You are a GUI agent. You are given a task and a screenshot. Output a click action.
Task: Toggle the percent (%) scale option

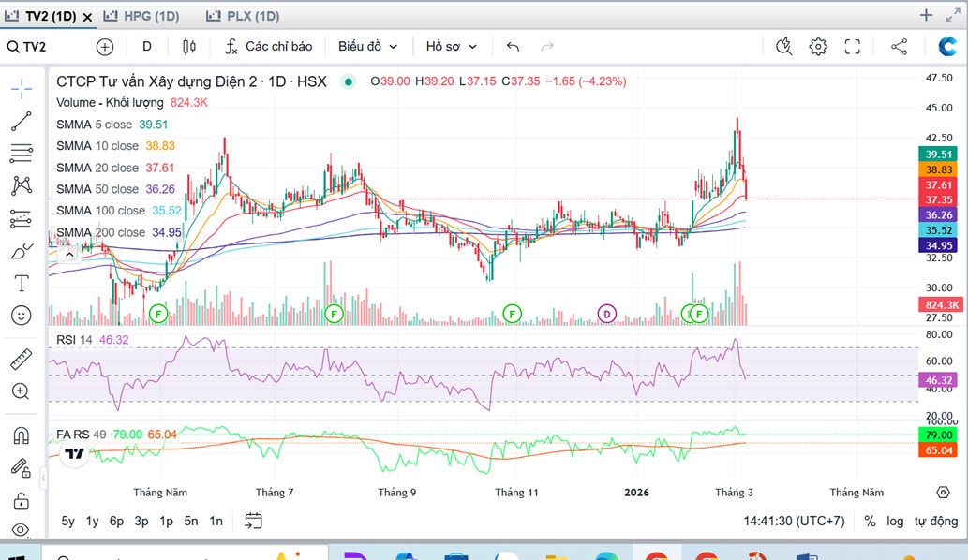(870, 521)
